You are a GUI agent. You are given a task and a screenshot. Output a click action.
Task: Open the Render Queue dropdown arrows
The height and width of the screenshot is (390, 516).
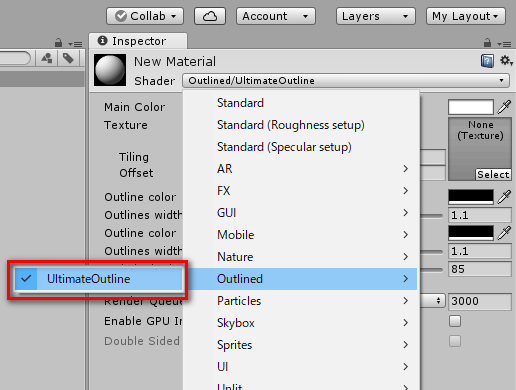tap(438, 301)
